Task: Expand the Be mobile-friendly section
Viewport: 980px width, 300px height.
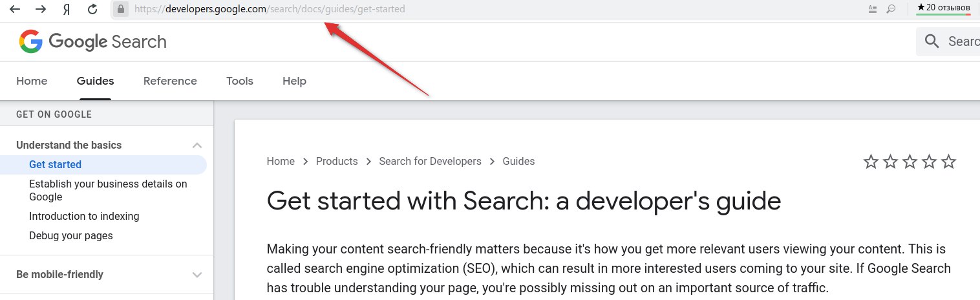Action: [x=198, y=275]
